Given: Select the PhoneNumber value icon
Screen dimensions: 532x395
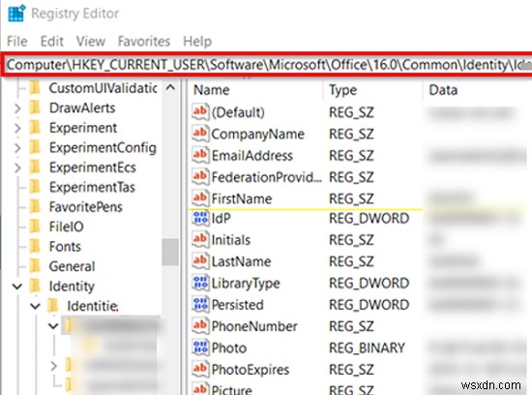Looking at the screenshot, I should (x=200, y=326).
